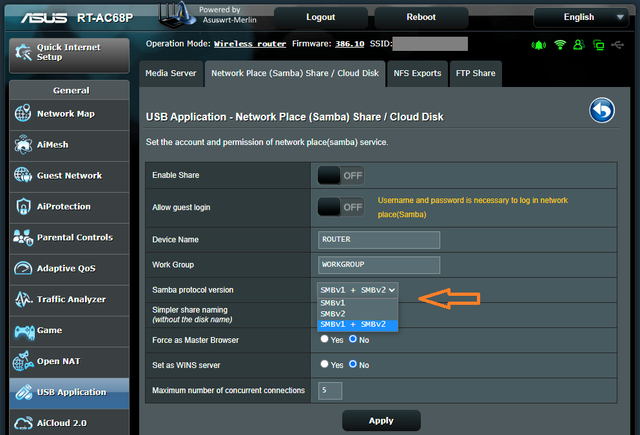Click the Quick Internet Setup icon

point(23,52)
